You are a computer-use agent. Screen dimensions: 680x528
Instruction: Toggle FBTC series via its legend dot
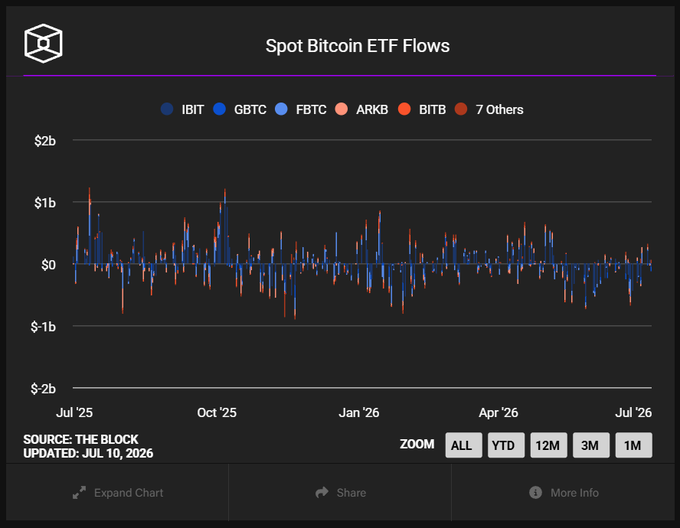[281, 109]
